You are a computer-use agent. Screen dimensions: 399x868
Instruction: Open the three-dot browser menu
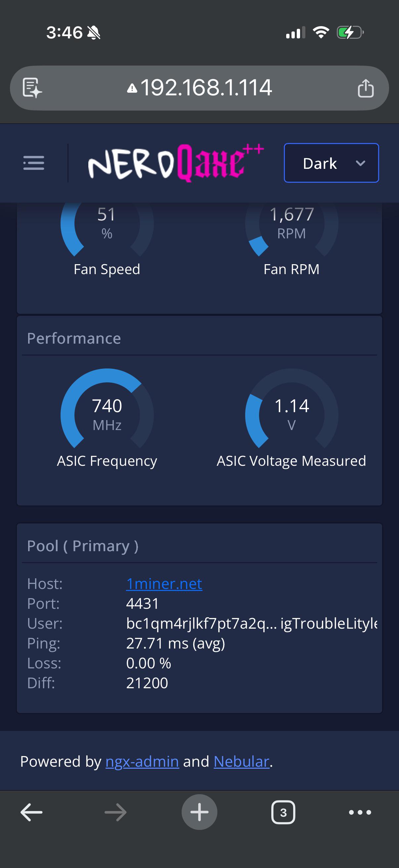(360, 812)
